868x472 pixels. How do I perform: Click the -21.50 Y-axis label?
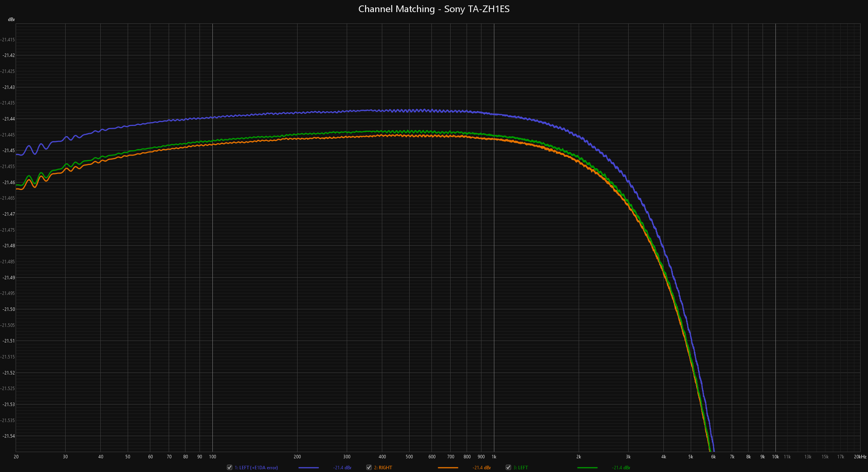[x=8, y=309]
